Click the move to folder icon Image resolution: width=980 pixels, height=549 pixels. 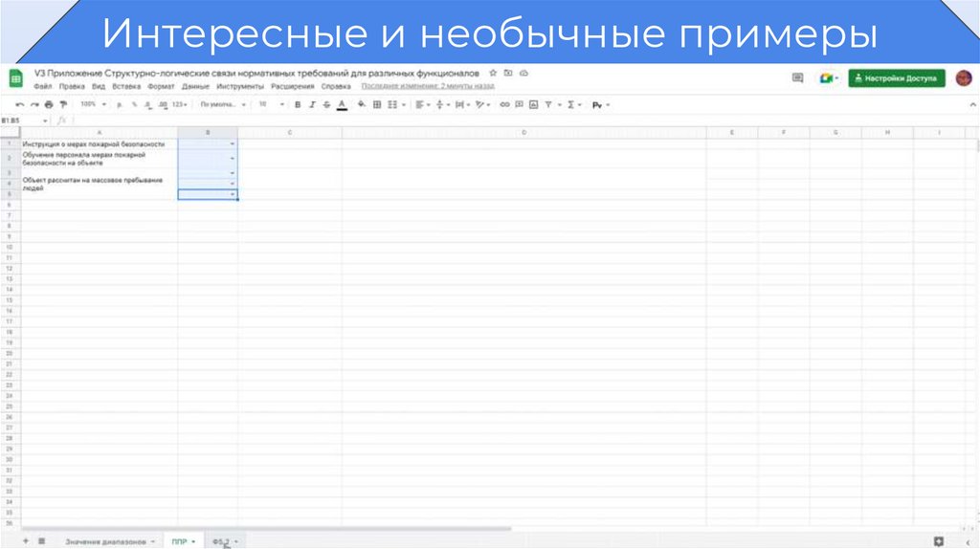pos(508,73)
